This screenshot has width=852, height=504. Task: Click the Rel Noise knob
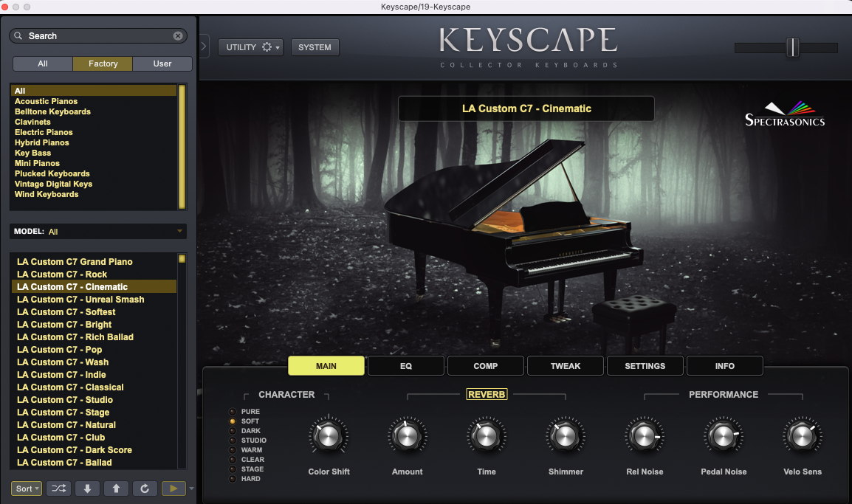[x=645, y=436]
